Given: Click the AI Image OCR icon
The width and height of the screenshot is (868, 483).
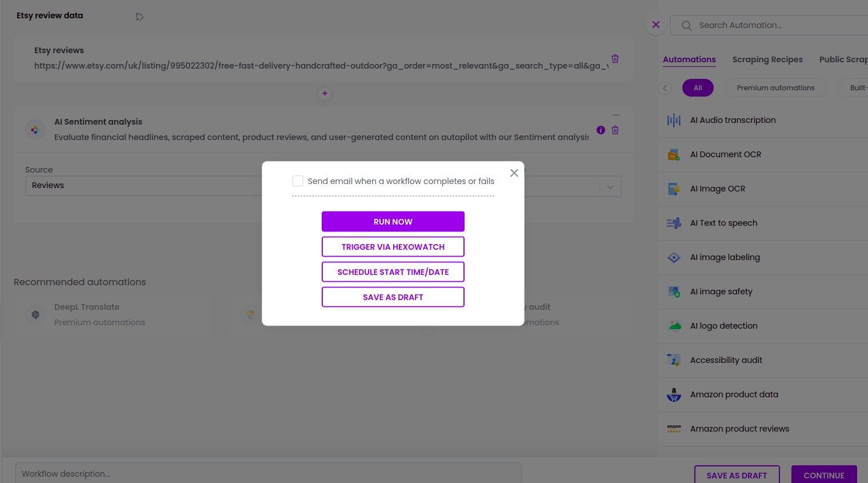Looking at the screenshot, I should pos(674,189).
